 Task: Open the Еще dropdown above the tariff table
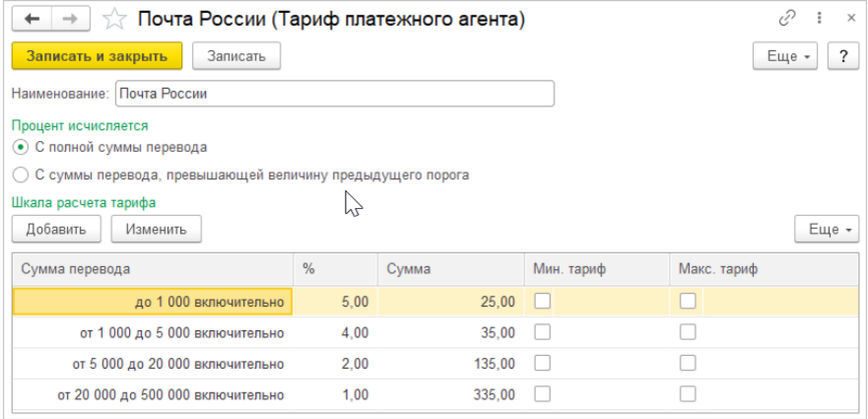tap(827, 229)
